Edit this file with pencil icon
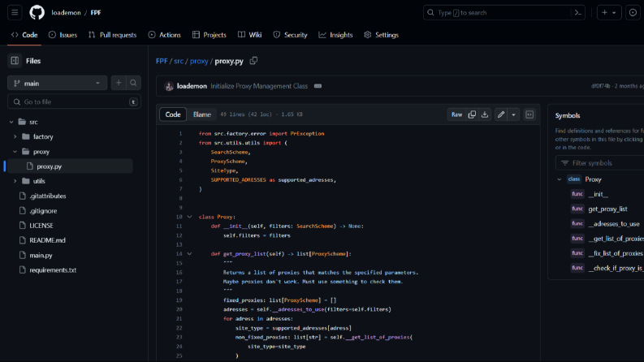The image size is (644, 362). (x=501, y=114)
